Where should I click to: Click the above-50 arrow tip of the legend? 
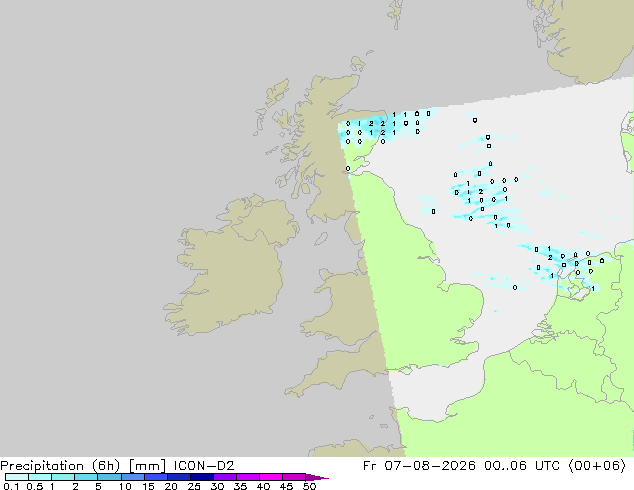317,477
